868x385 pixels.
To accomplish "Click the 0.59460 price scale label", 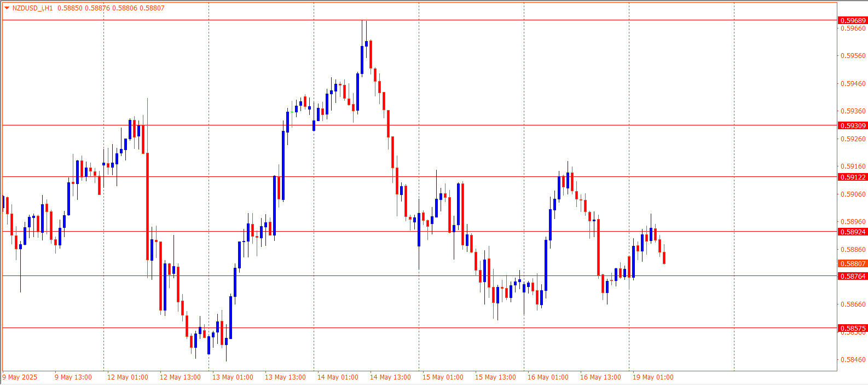I will [x=853, y=84].
